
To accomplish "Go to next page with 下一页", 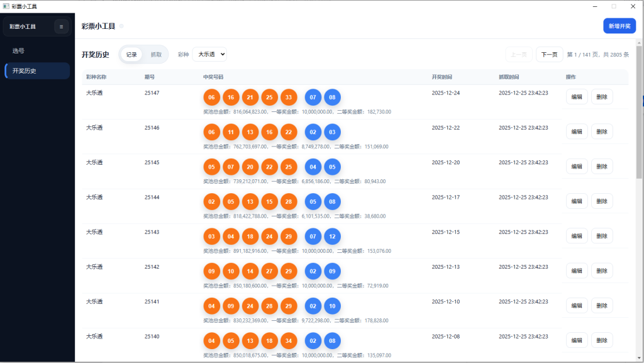I will click(549, 55).
